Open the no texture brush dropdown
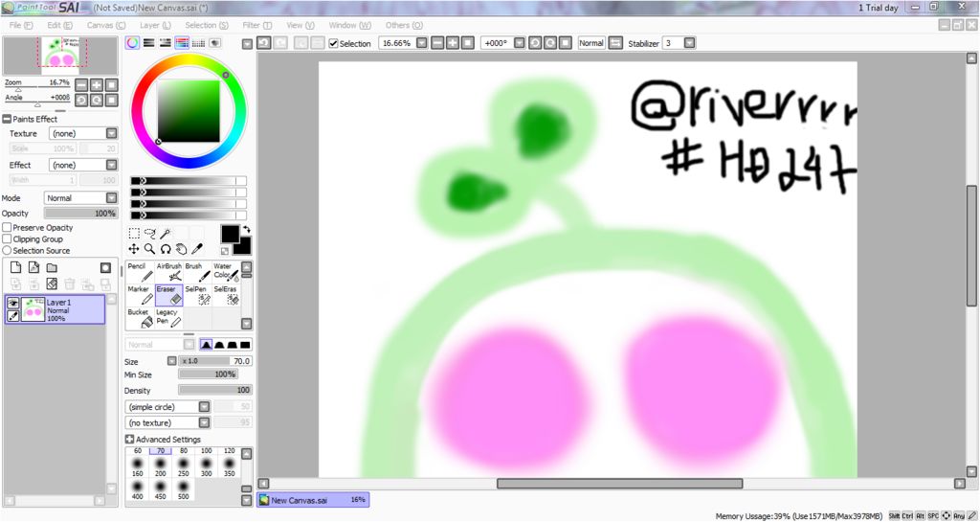The image size is (980, 522). pos(204,422)
